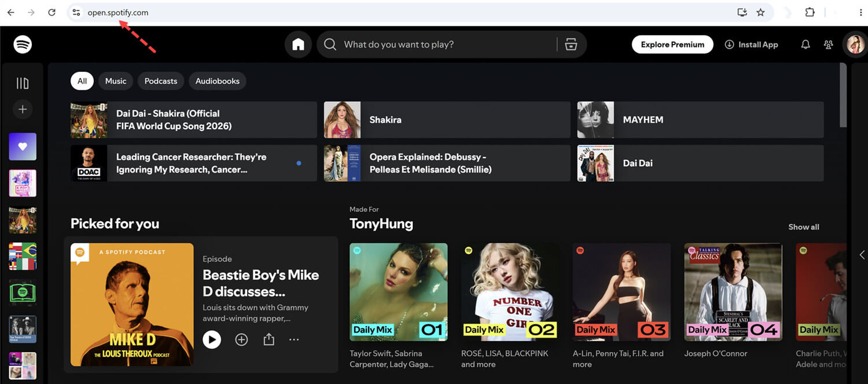Add Mike D episode to library
Screen dimensions: 868x384
pyautogui.click(x=241, y=340)
